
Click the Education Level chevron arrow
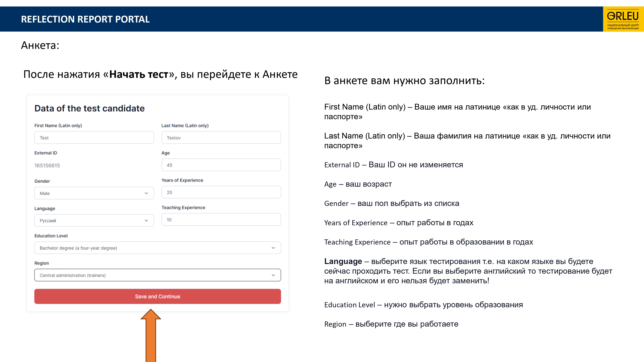273,248
